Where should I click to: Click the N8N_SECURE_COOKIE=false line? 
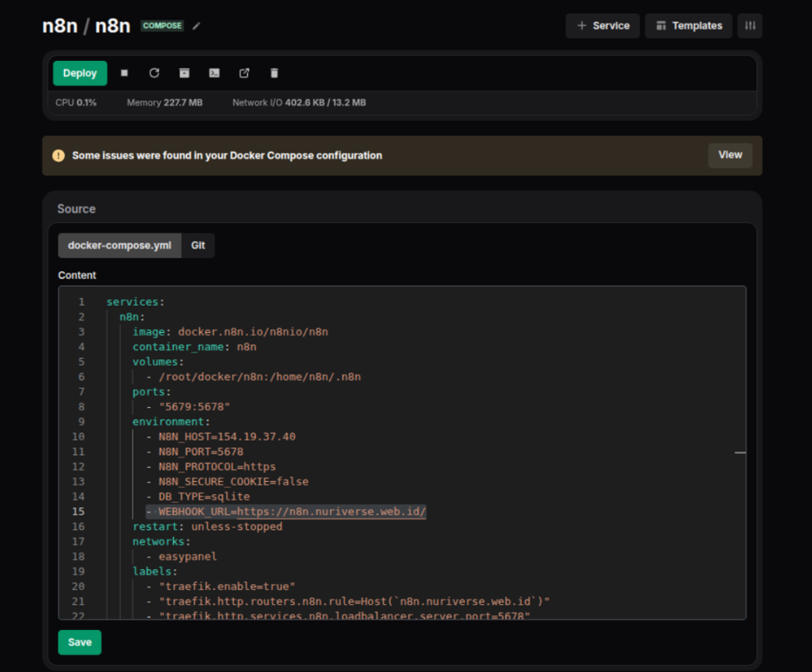pos(233,482)
